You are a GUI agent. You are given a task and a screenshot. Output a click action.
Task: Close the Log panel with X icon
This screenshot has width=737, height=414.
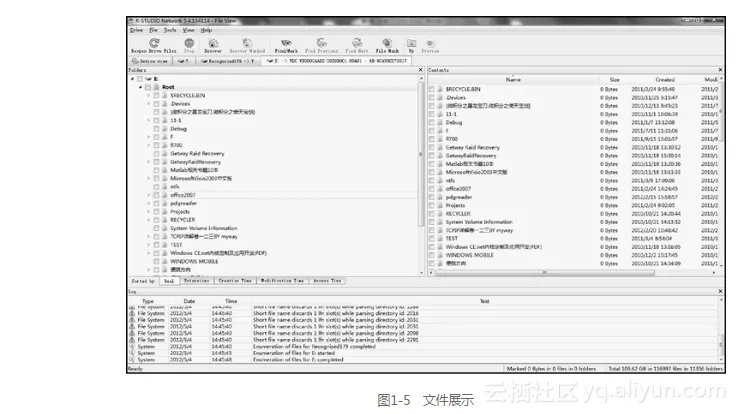[720, 291]
